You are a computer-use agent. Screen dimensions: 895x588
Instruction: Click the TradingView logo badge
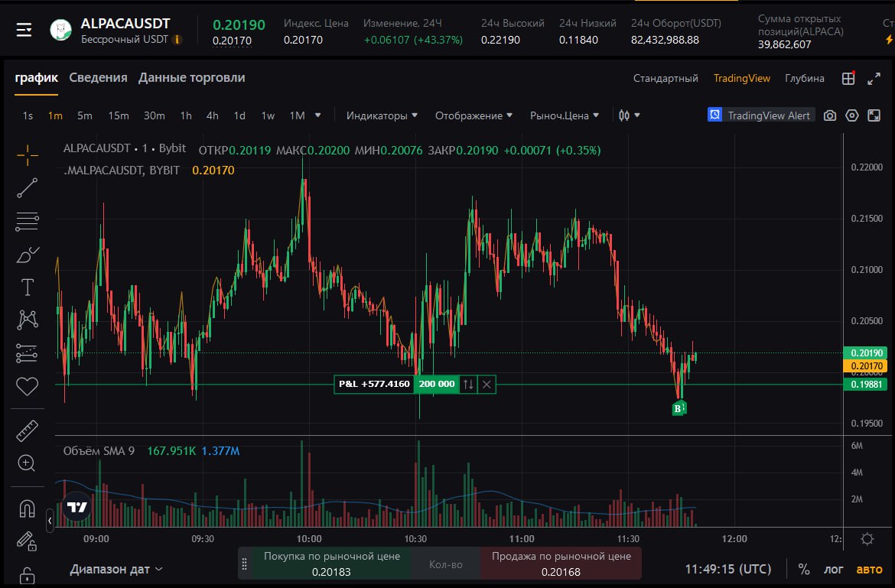(76, 506)
